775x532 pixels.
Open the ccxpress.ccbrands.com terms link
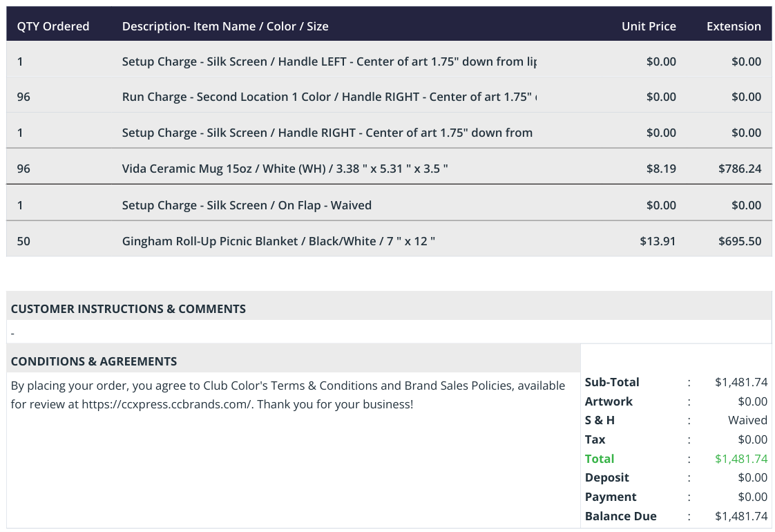click(167, 404)
